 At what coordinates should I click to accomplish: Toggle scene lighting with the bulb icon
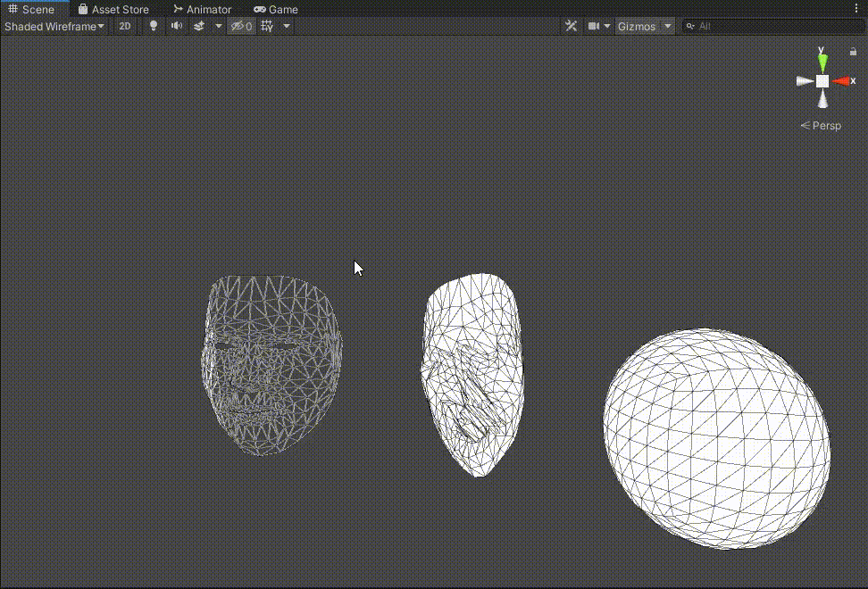pyautogui.click(x=154, y=26)
